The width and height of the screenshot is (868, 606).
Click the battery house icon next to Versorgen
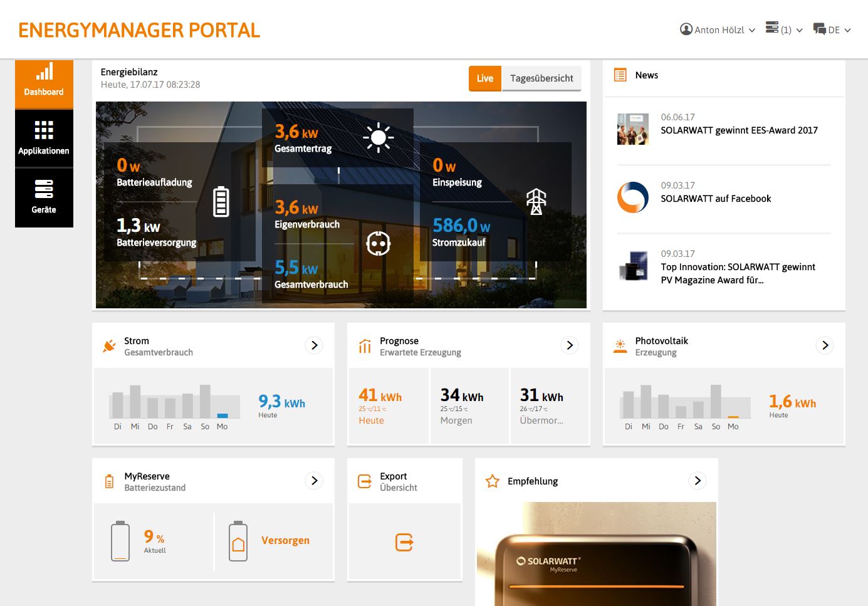pos(238,541)
